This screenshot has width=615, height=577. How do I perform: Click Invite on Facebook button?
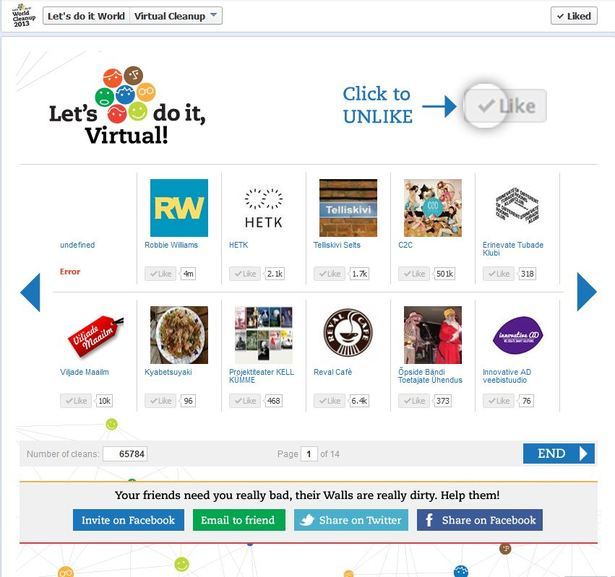(128, 520)
